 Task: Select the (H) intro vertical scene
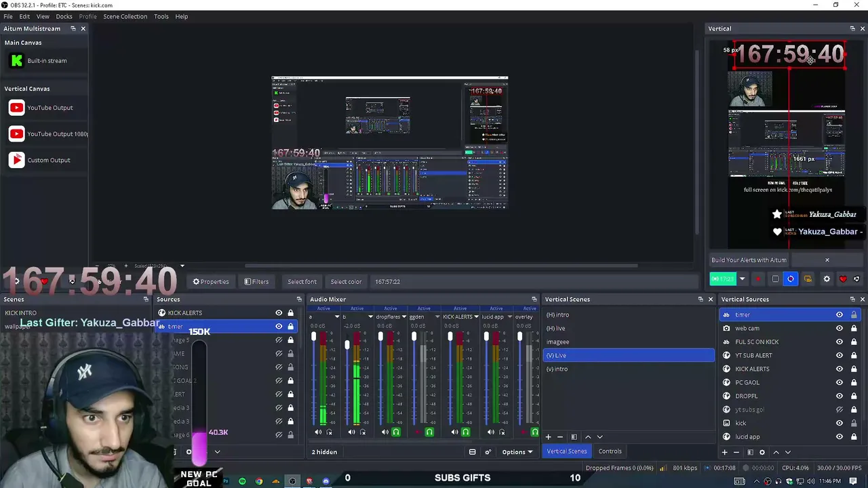(x=629, y=315)
